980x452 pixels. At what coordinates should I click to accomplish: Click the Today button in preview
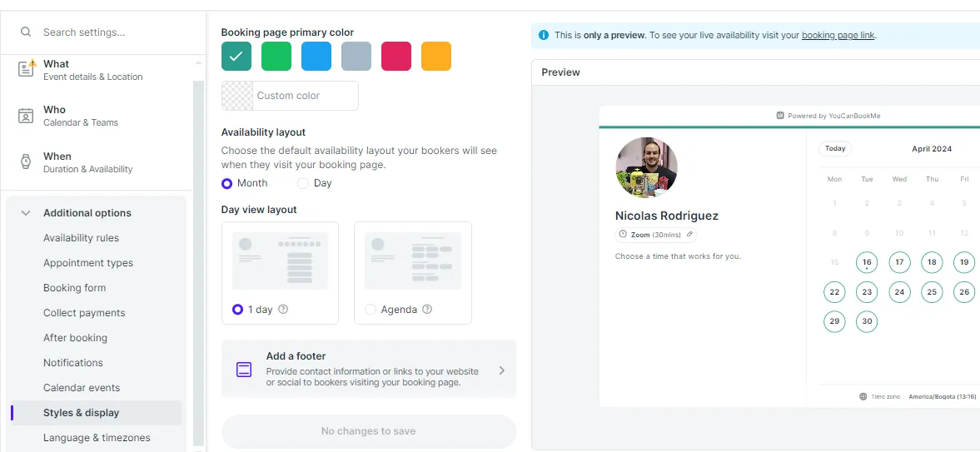(x=835, y=149)
